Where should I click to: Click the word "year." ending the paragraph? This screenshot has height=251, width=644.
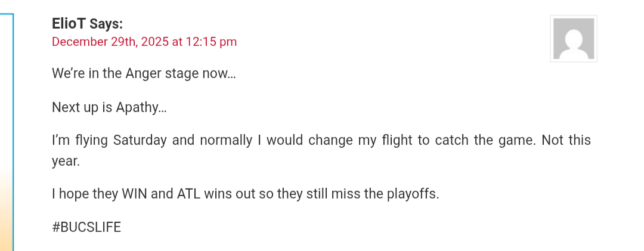(x=66, y=161)
